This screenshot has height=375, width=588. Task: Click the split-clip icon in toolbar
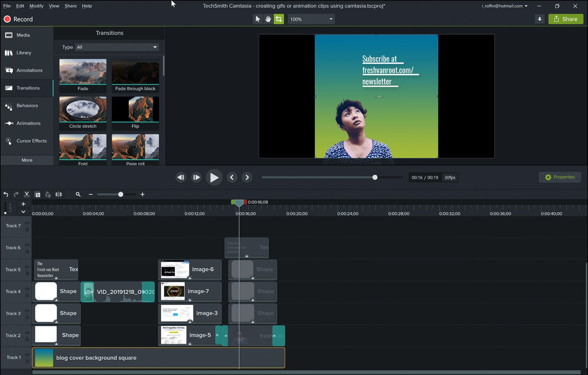click(x=58, y=194)
